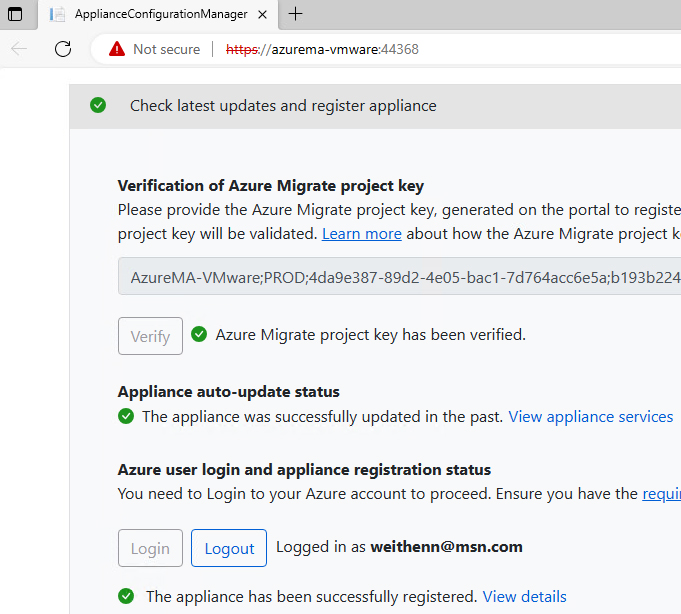Click green check beside successfully registered message
The width and height of the screenshot is (681, 614).
(126, 596)
